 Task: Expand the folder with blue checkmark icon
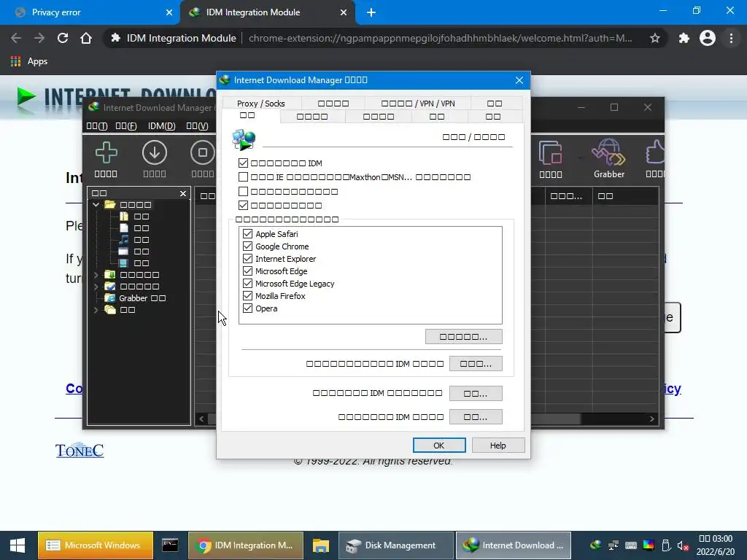[x=96, y=286]
